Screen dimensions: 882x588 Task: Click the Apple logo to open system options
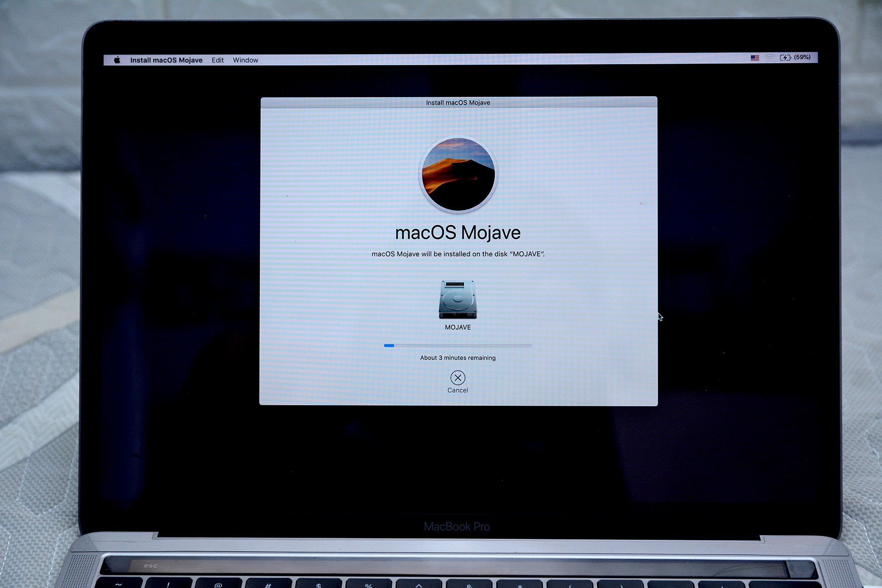point(117,60)
